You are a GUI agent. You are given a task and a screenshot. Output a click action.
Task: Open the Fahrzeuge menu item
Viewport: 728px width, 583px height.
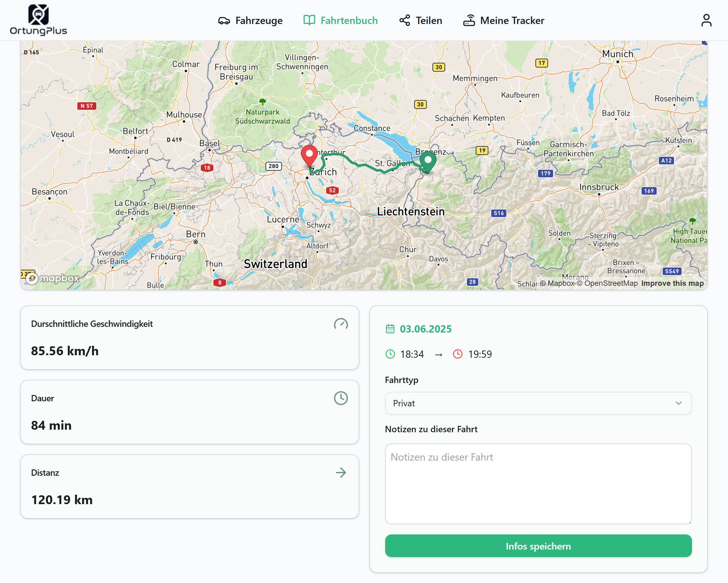(x=250, y=21)
